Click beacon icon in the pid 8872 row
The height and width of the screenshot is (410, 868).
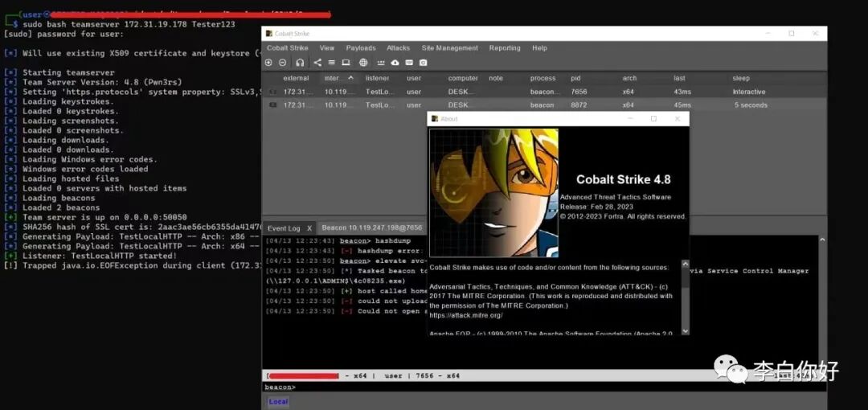(x=272, y=105)
